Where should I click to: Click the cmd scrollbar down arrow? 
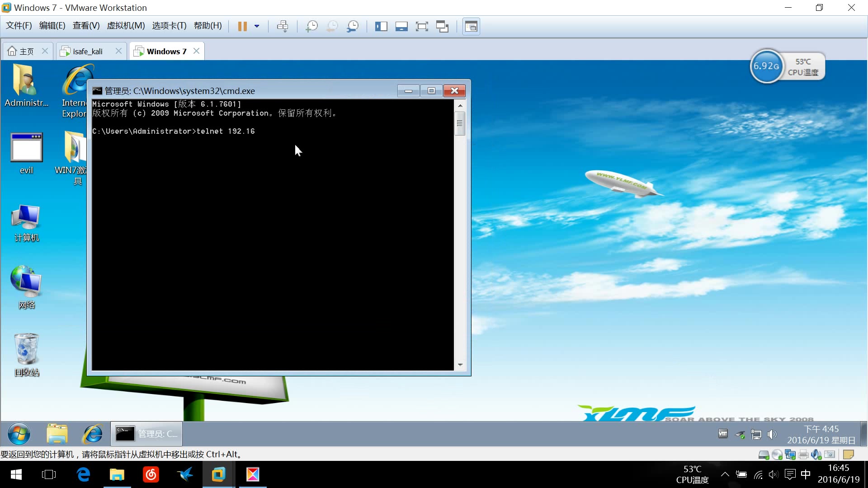[460, 365]
